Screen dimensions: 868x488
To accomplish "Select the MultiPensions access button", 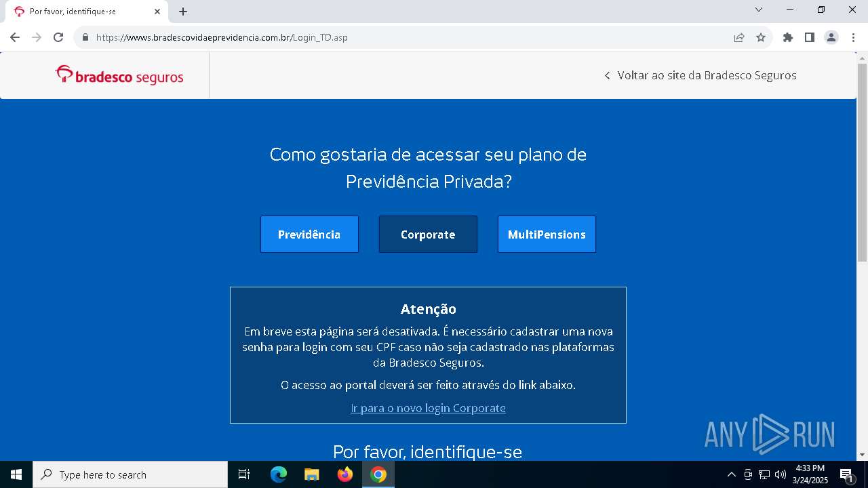I will pos(547,235).
